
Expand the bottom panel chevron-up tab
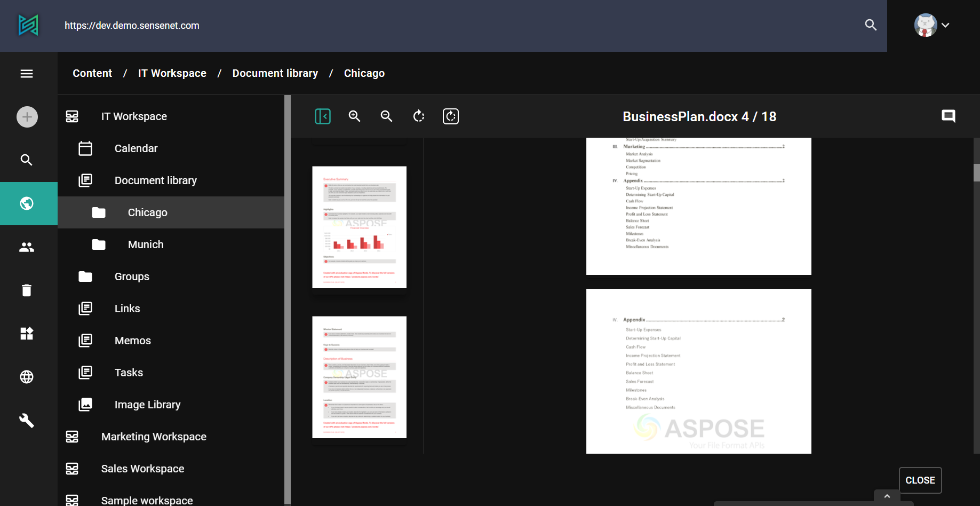tap(887, 496)
